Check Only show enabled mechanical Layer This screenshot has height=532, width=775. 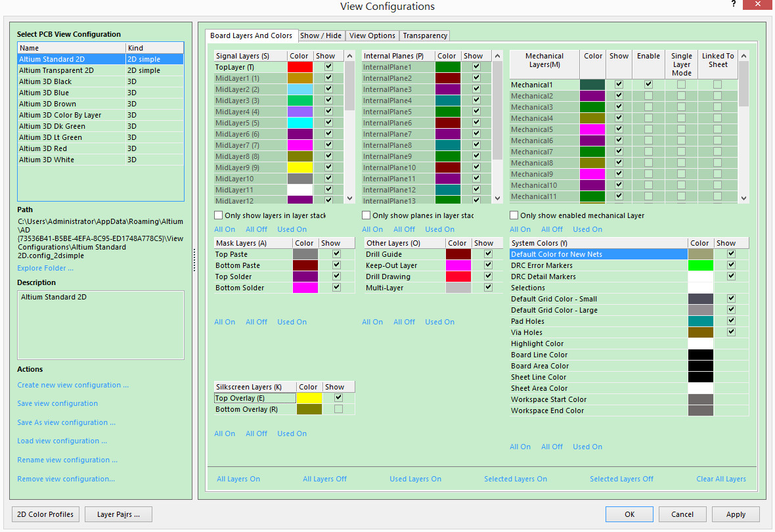tap(514, 215)
